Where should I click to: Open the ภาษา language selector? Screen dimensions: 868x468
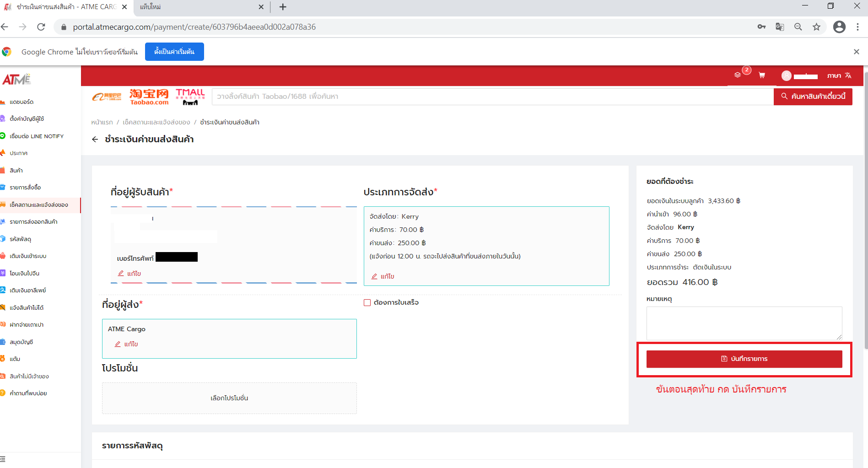(839, 75)
